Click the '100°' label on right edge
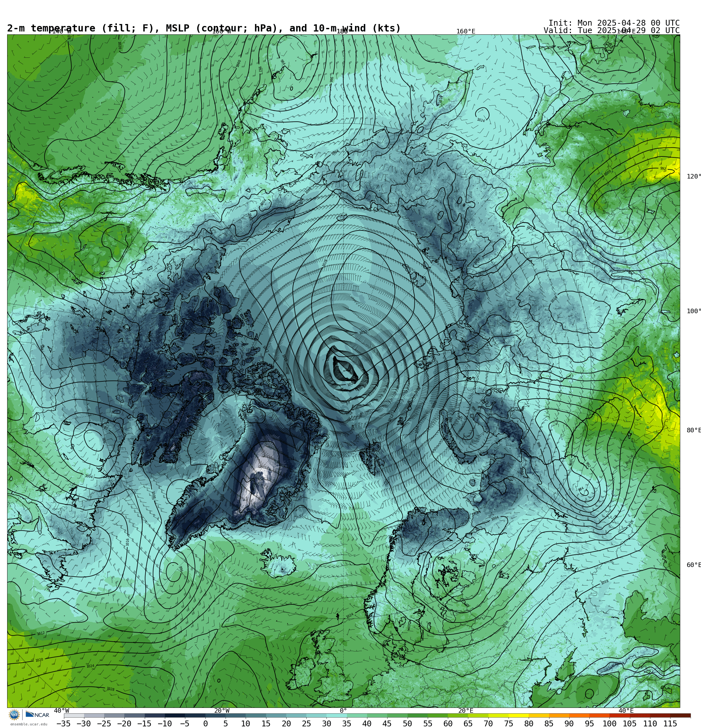Screen dimensions: 701x728 point(694,311)
